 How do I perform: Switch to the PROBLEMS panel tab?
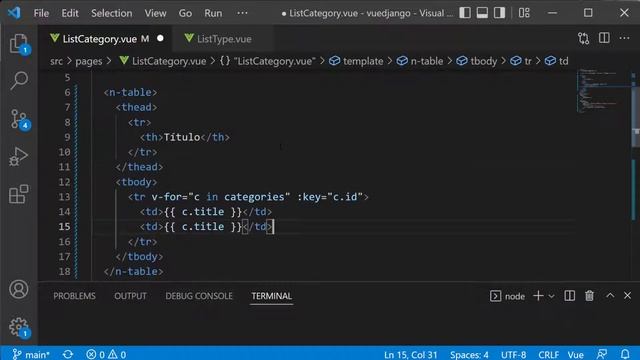74,296
